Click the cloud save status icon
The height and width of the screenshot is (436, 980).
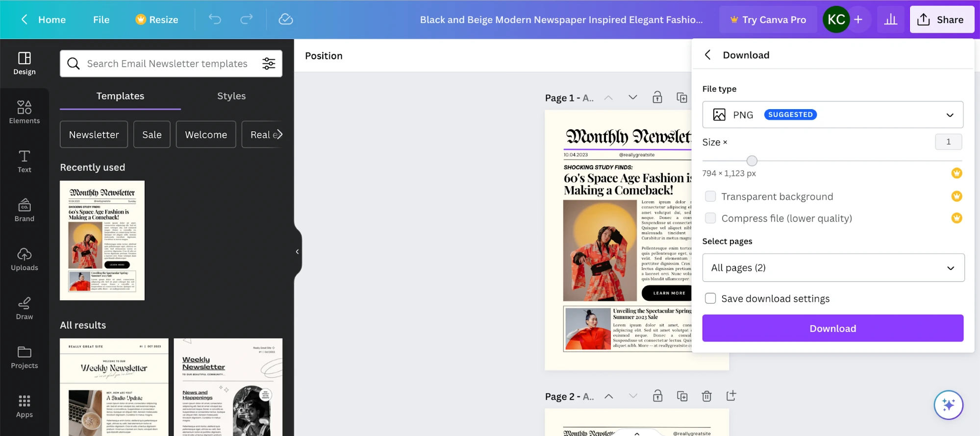(x=285, y=20)
